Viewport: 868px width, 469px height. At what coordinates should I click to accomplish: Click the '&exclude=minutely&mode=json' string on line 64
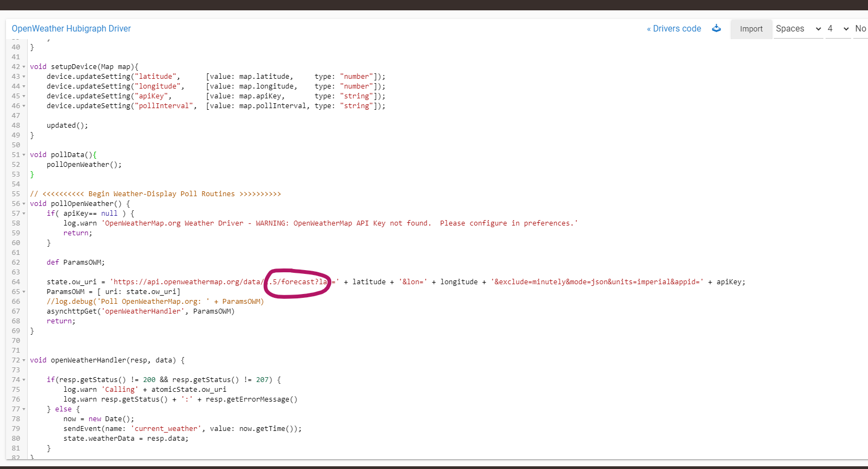point(597,282)
